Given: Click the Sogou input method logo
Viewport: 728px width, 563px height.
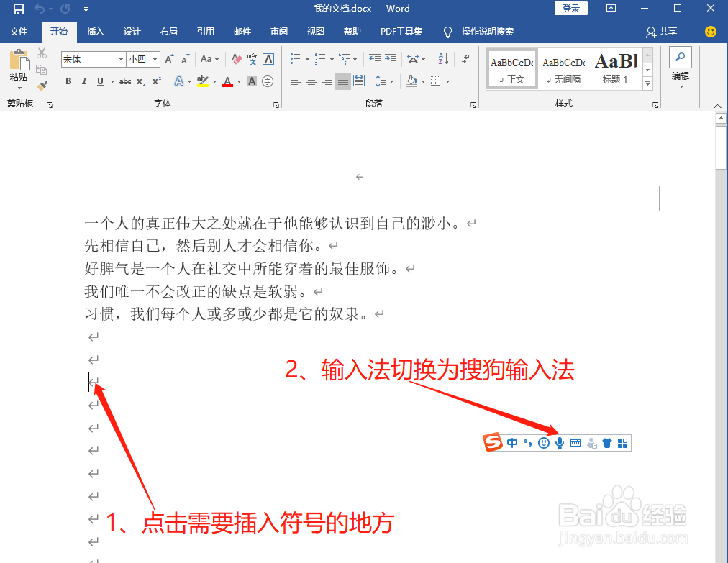Looking at the screenshot, I should [x=492, y=442].
